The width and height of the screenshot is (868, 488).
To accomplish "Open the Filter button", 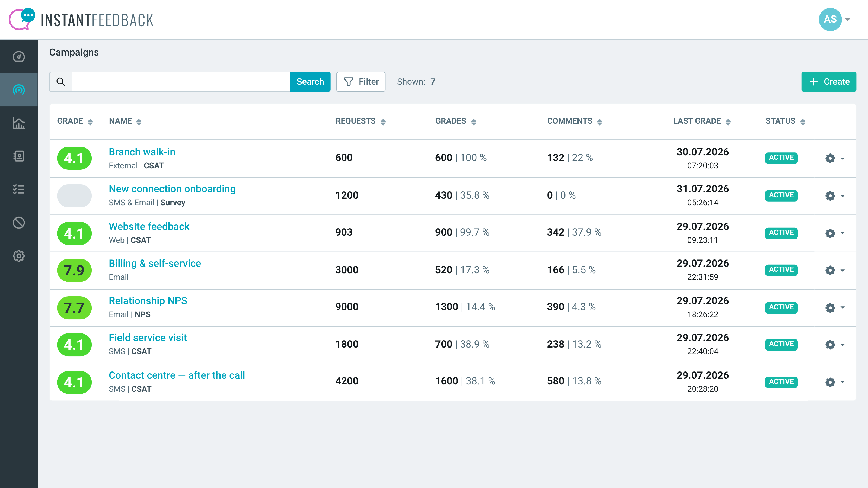I will [x=361, y=82].
